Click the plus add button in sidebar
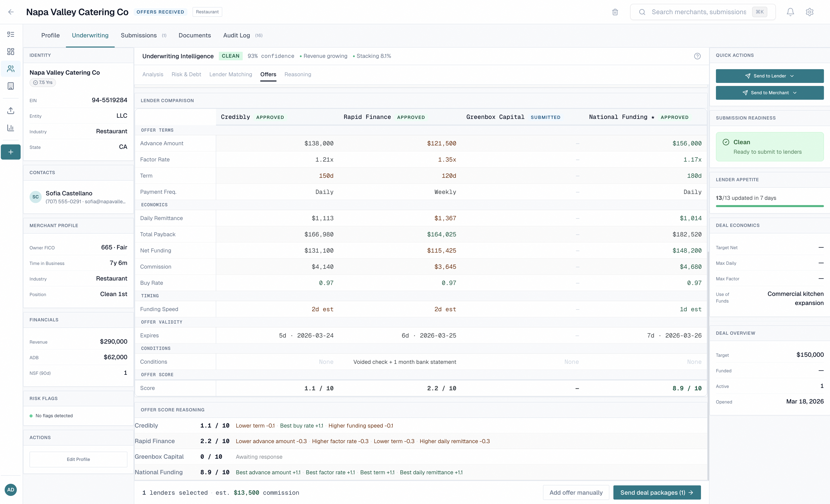This screenshot has height=504, width=830. click(x=11, y=152)
